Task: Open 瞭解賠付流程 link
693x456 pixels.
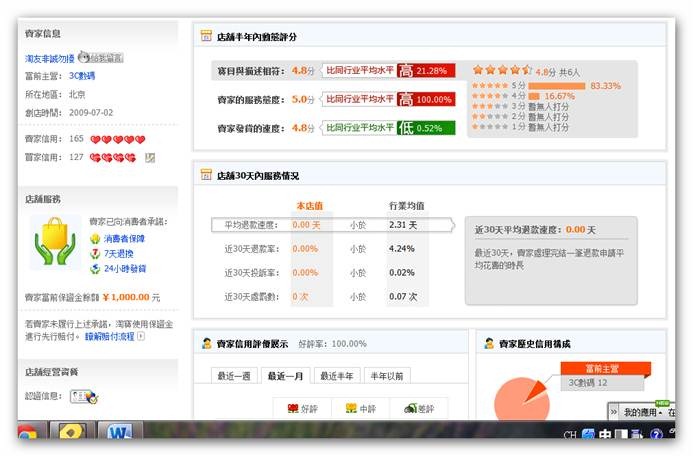Action: [x=109, y=337]
